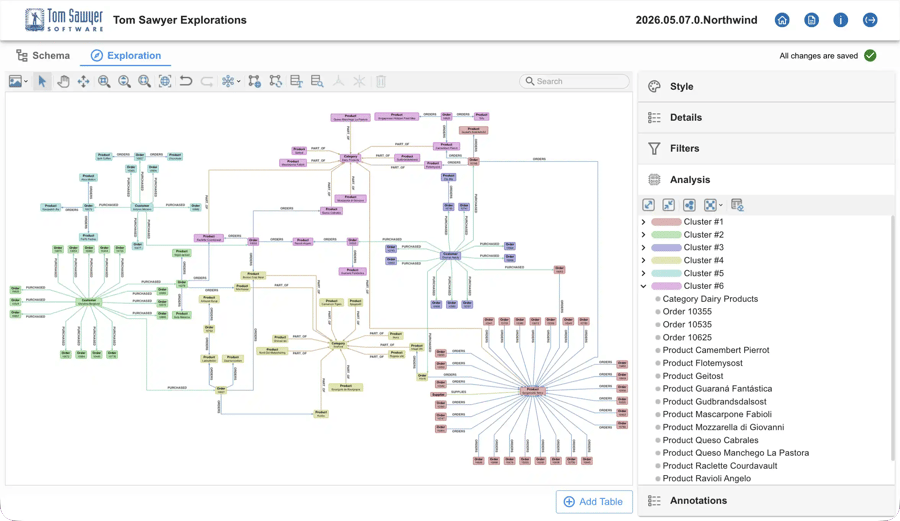
Task: Expand the Filters panel
Action: pyautogui.click(x=766, y=149)
